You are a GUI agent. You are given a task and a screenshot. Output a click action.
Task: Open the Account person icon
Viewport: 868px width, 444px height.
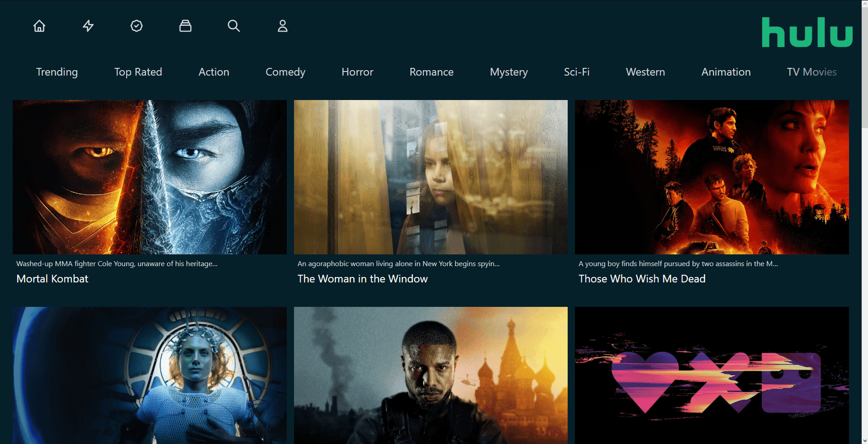click(x=283, y=26)
